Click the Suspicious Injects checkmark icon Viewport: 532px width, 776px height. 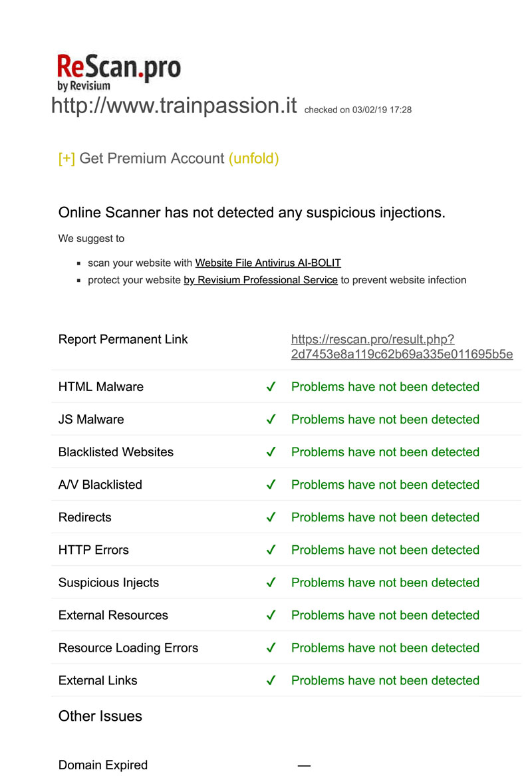pos(271,582)
